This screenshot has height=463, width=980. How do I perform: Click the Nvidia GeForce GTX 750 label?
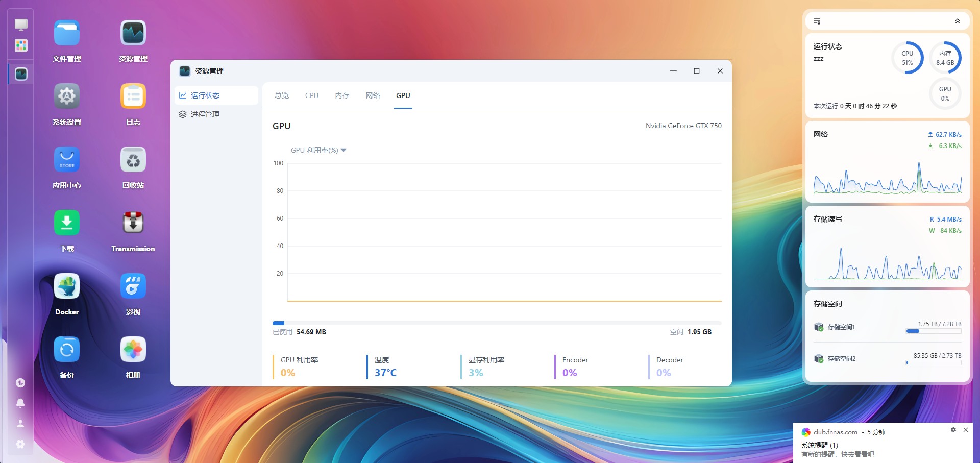(683, 126)
